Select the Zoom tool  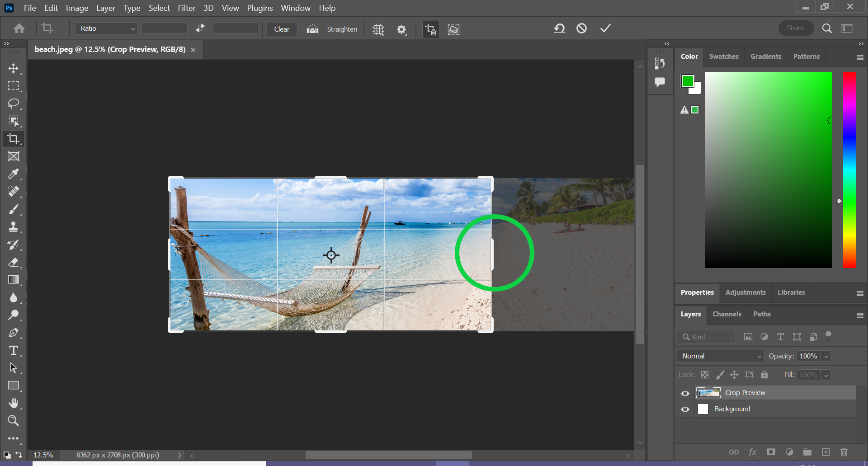click(x=14, y=421)
